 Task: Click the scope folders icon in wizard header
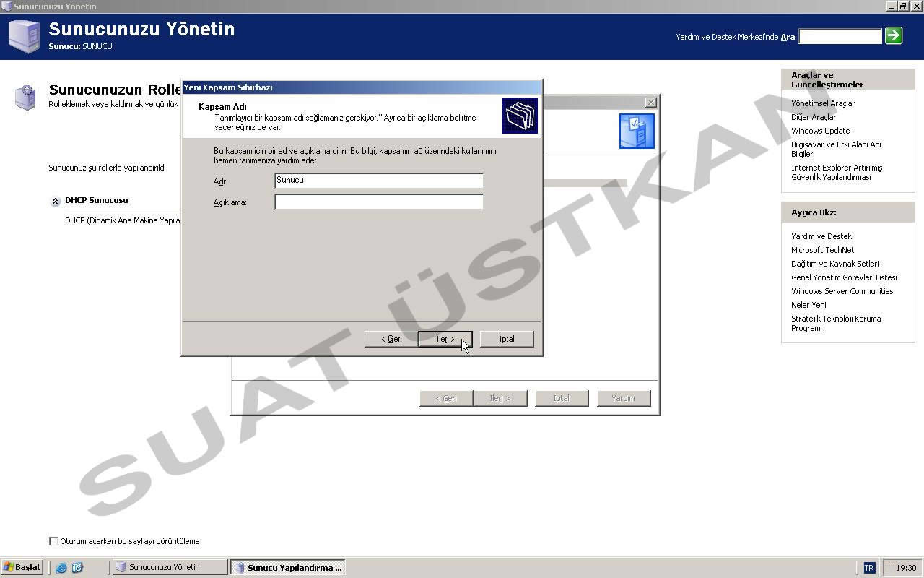coord(520,116)
